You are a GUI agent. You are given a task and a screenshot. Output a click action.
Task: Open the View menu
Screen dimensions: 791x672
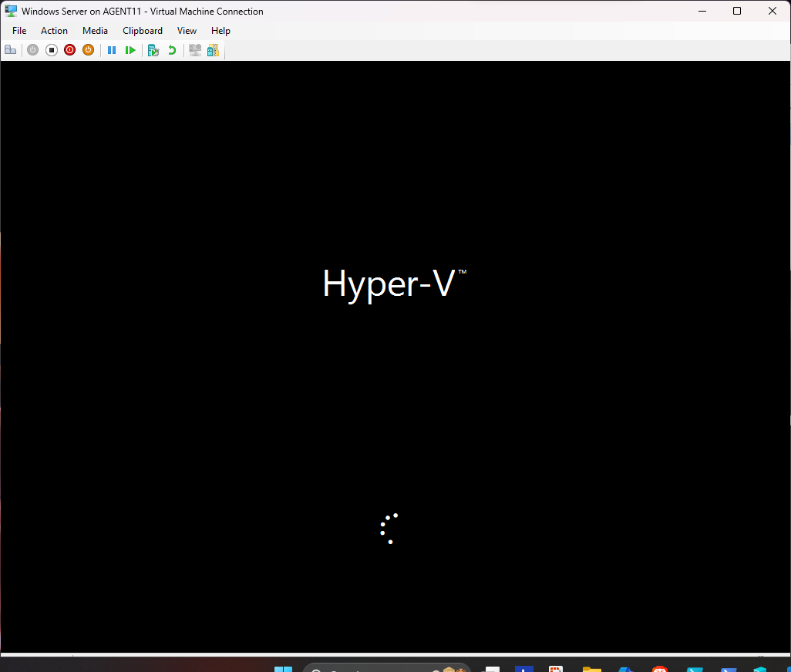click(x=187, y=31)
